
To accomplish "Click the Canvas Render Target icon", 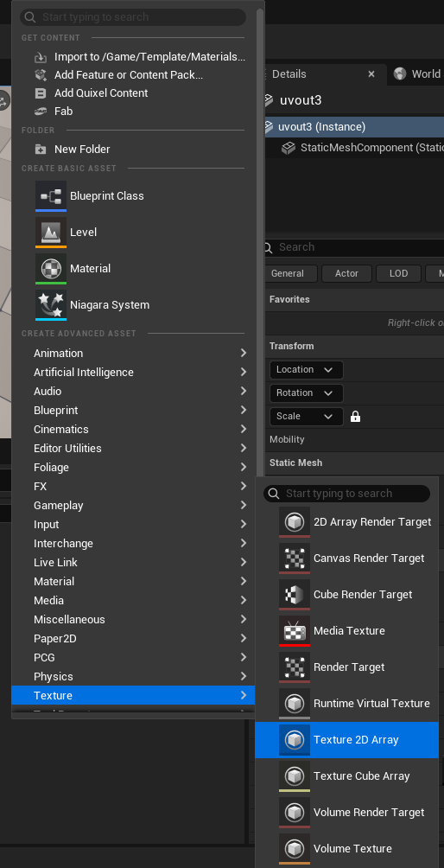I will pos(295,558).
